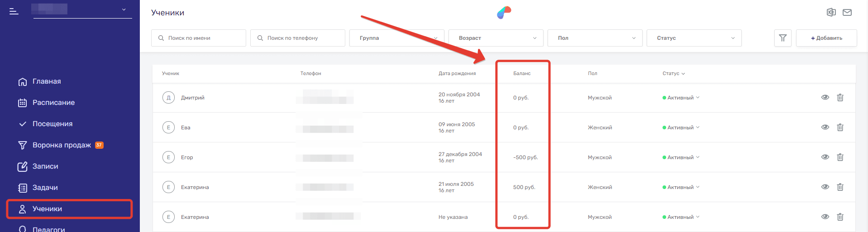Click the Excel export icon
The image size is (868, 232).
click(831, 12)
